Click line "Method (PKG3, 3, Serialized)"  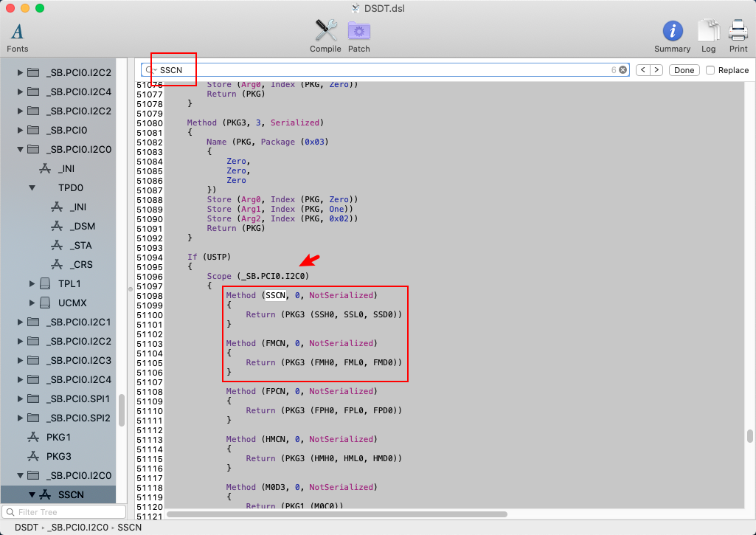coord(255,122)
